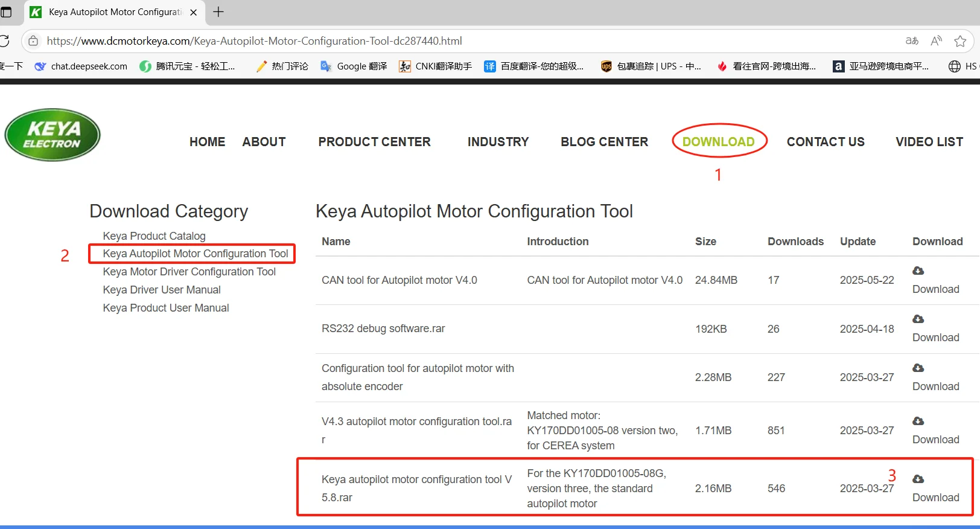The width and height of the screenshot is (980, 529).
Task: Click the '2025-04-18' update date
Action: click(x=867, y=329)
